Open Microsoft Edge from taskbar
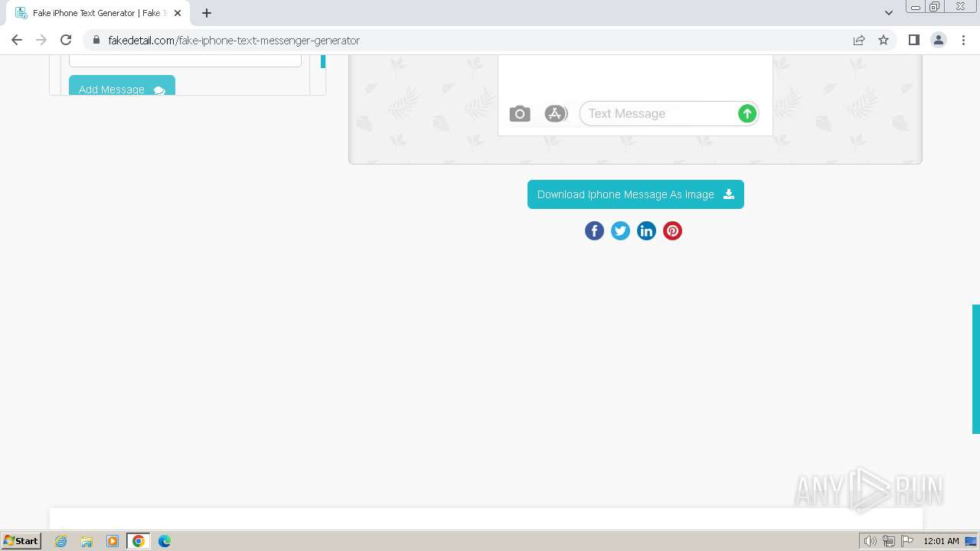Image resolution: width=980 pixels, height=551 pixels. (x=165, y=541)
